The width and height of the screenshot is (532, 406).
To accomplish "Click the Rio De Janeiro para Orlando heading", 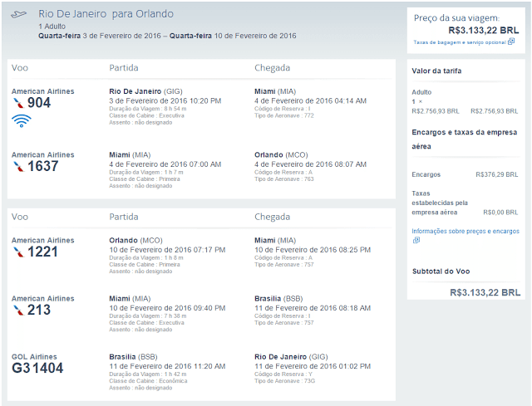I will [106, 14].
